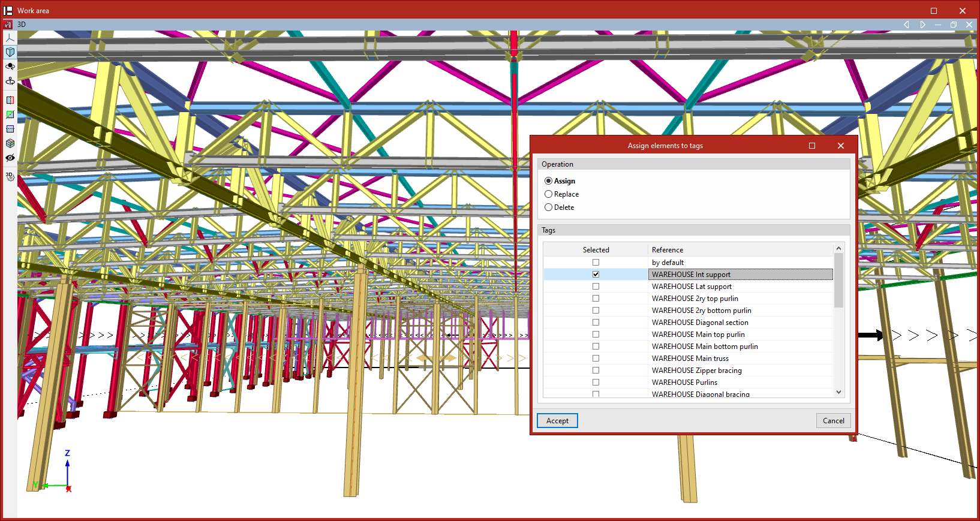
Task: Click the blue-red section cut icon
Action: pos(10,100)
